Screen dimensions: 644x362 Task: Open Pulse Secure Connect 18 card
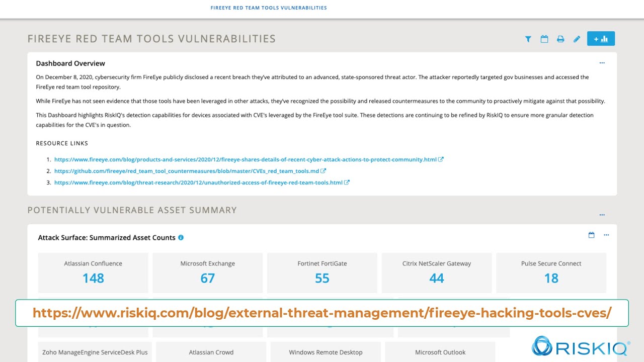coord(551,273)
